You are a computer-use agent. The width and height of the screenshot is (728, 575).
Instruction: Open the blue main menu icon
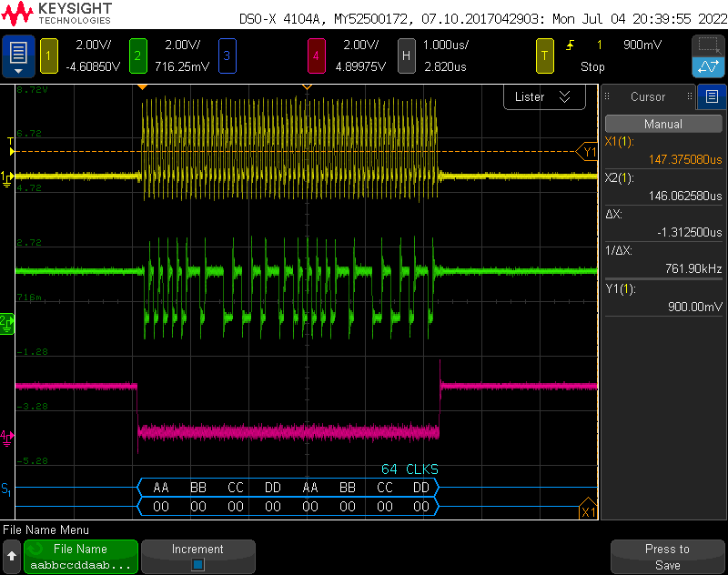click(19, 56)
